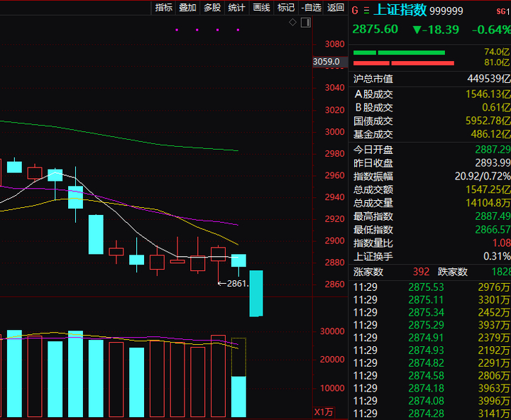This screenshot has height=420, width=511.
Task: Click the large cyan candlestick near 2860
Action: 256,293
